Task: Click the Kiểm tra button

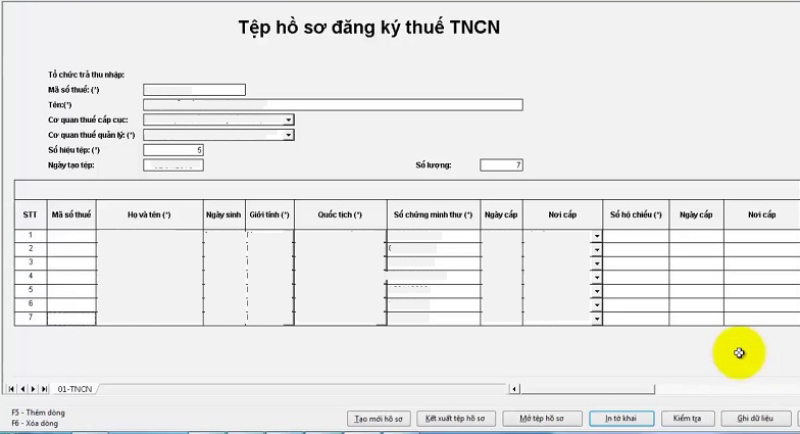Action: 687,419
